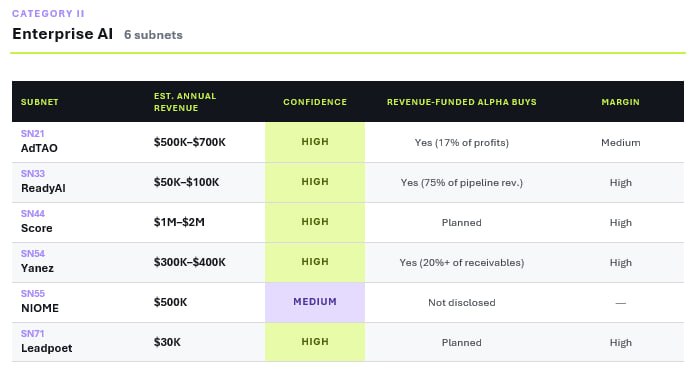Select the SN44 subnet ID

(x=33, y=214)
